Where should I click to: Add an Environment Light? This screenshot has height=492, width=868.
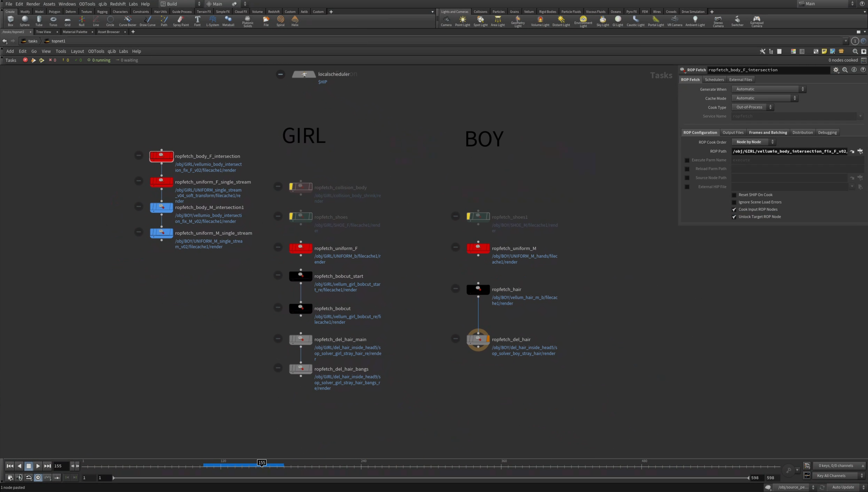click(x=583, y=21)
